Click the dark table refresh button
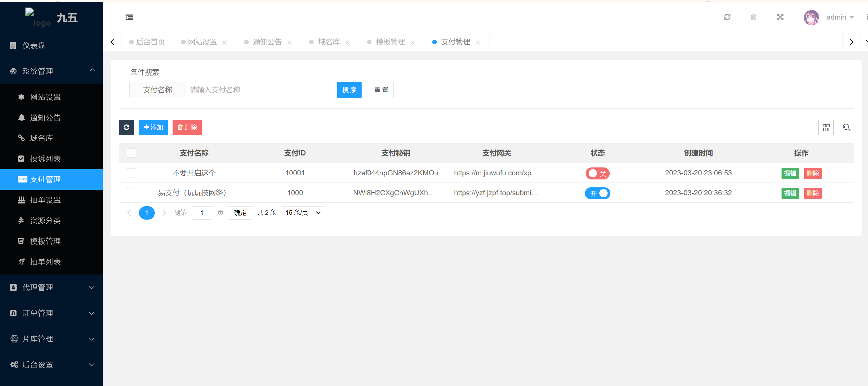Screen dimensions: 868x386 pyautogui.click(x=126, y=127)
